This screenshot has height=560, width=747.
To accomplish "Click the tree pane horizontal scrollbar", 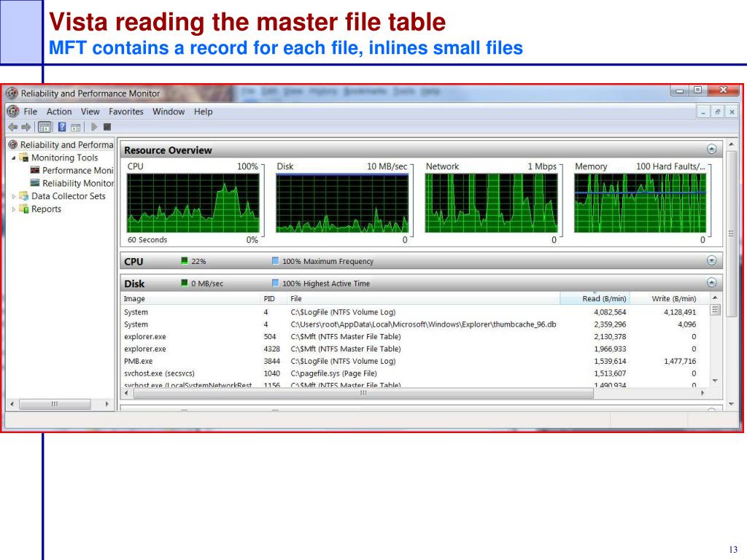I will [x=55, y=404].
